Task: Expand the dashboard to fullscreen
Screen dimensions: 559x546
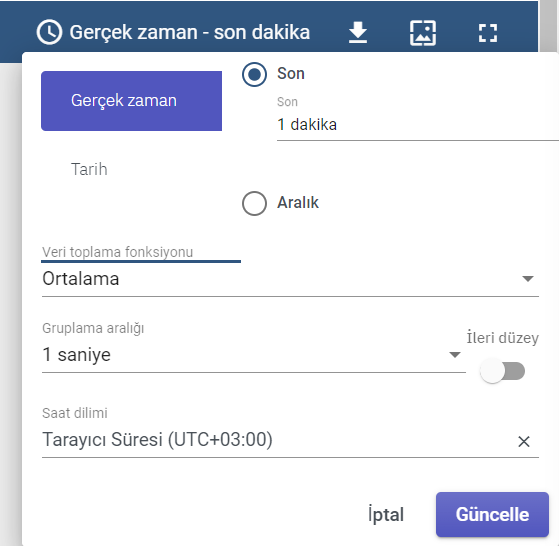Action: [488, 33]
